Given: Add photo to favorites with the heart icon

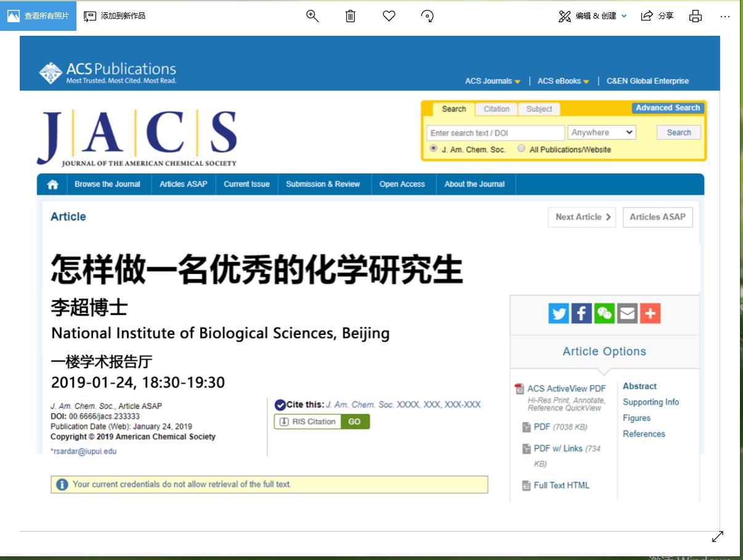Looking at the screenshot, I should 388,16.
